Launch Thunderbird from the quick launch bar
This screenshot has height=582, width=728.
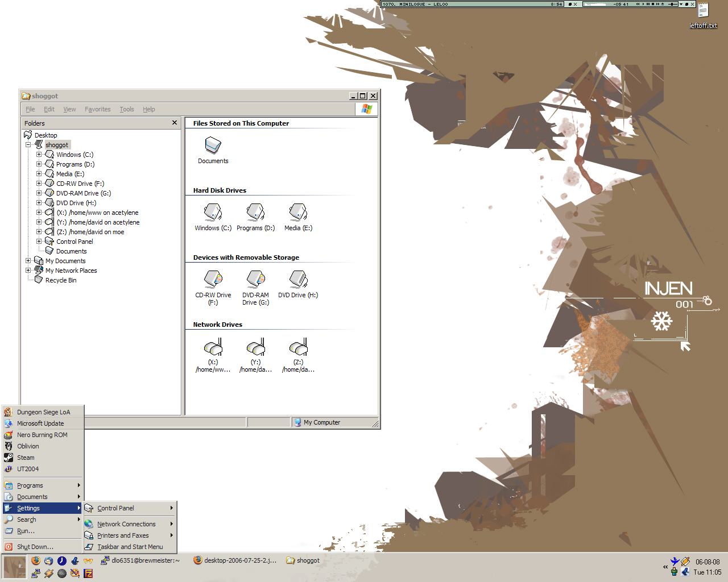(49, 561)
